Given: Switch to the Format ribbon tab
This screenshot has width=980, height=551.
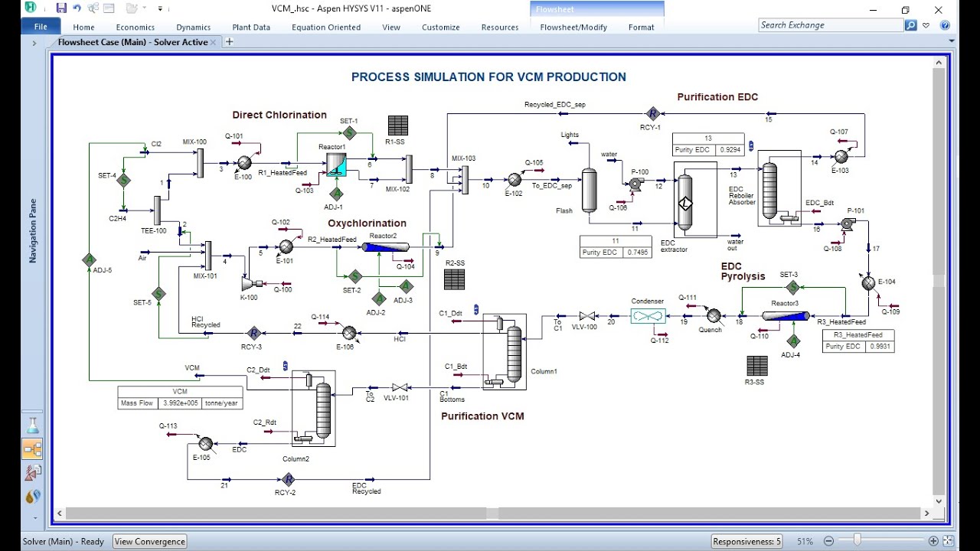Looking at the screenshot, I should pos(642,27).
